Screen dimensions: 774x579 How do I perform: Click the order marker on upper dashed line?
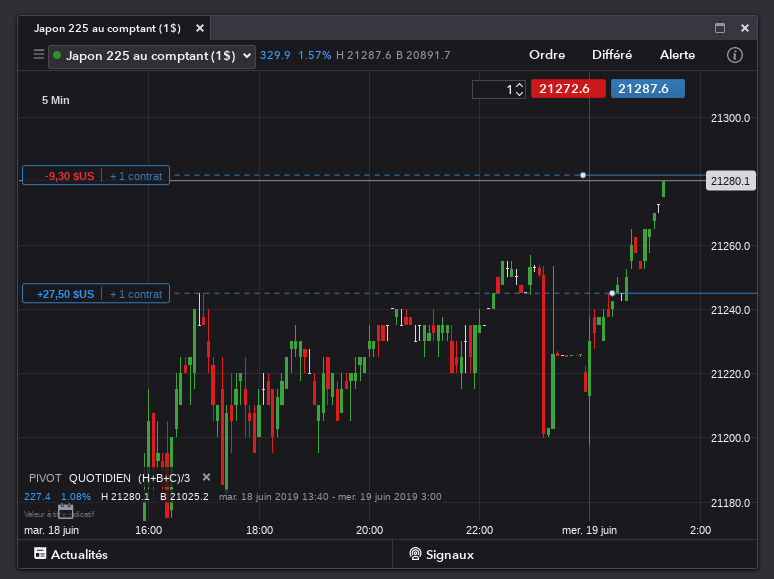(x=583, y=175)
